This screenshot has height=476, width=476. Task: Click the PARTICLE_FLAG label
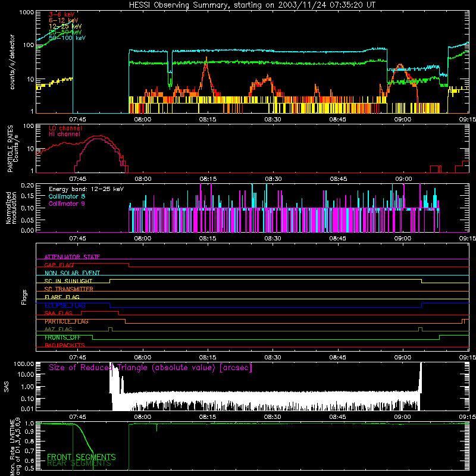click(67, 321)
